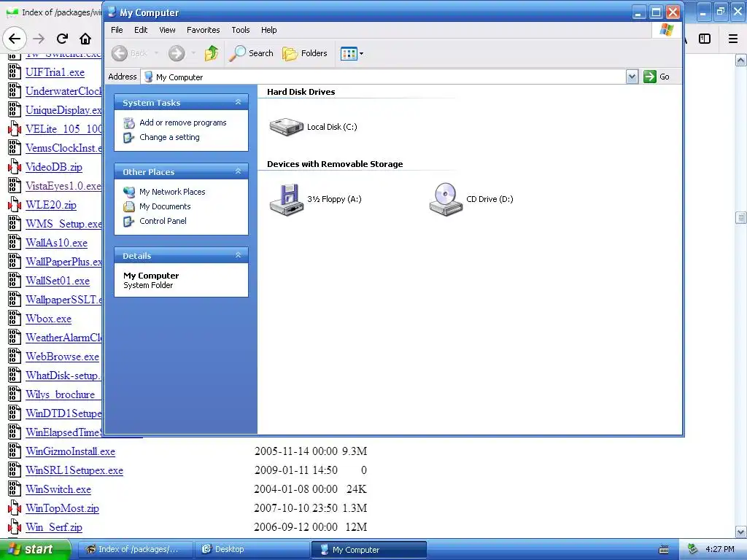The width and height of the screenshot is (747, 560).
Task: Click the My Computer title bar icon
Action: [112, 12]
